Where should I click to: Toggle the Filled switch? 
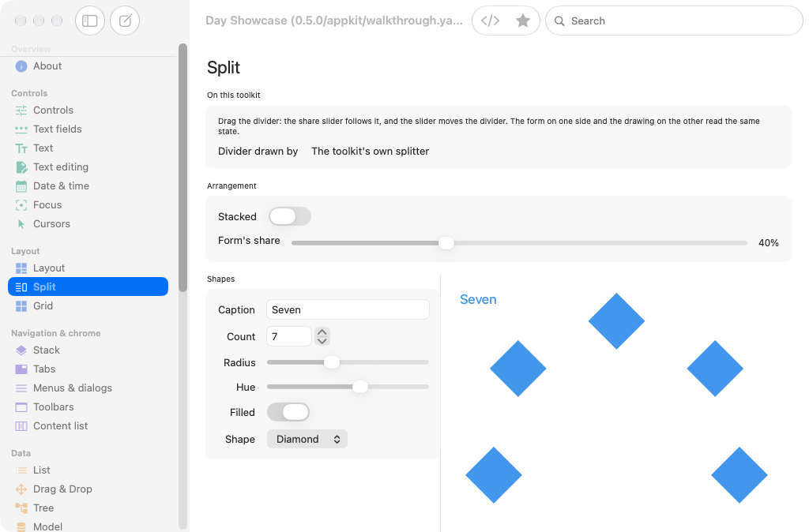[x=288, y=412]
